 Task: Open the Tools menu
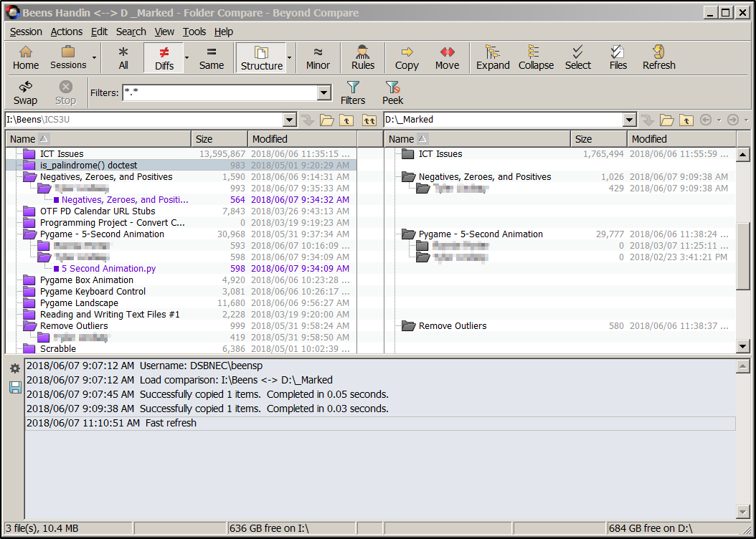pos(194,32)
